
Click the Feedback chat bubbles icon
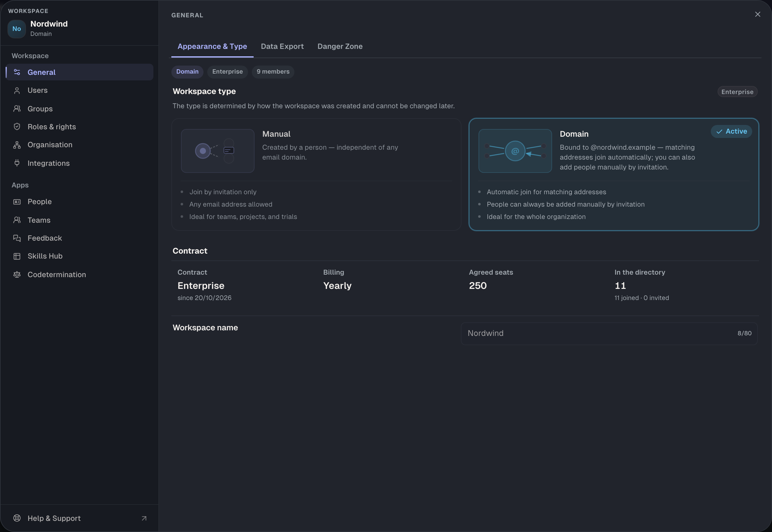point(17,238)
